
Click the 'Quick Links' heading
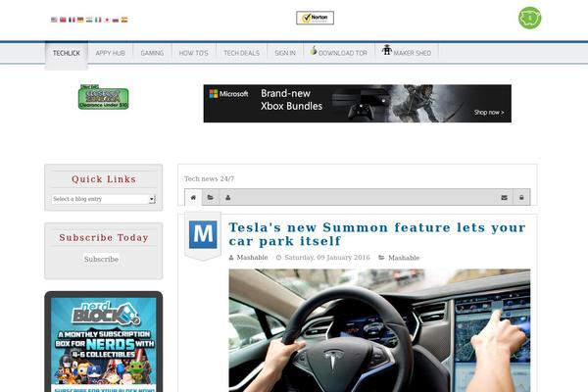click(104, 179)
